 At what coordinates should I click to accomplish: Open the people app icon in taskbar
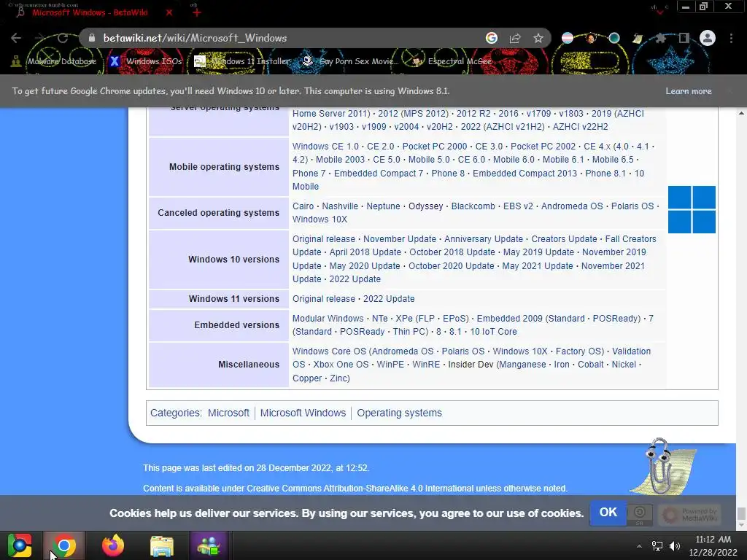point(208,545)
